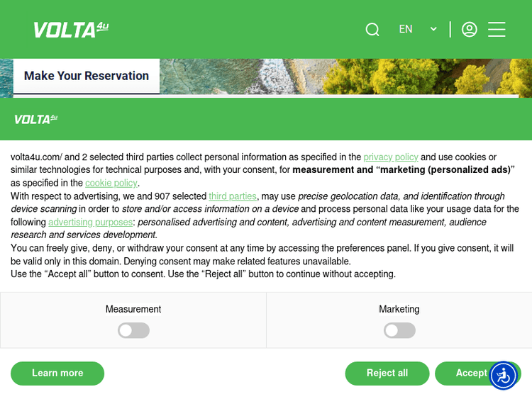Click the Volta4u logo in cookie banner
Screen dimensions: 532x399
coord(35,119)
